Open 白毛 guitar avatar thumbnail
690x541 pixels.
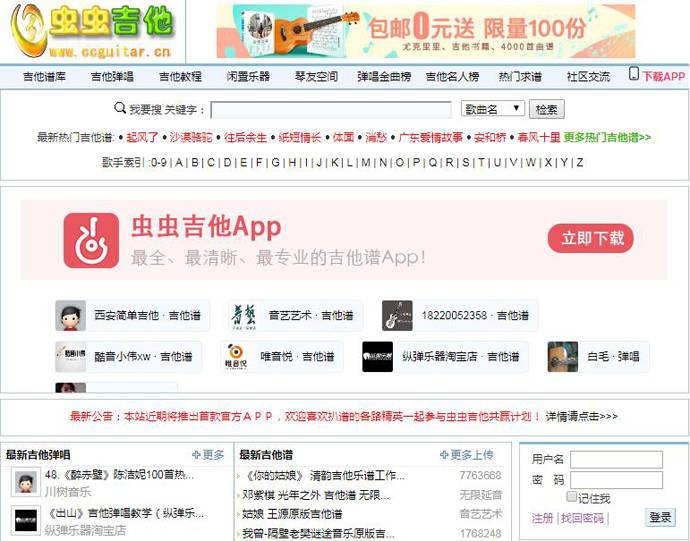[x=562, y=357]
